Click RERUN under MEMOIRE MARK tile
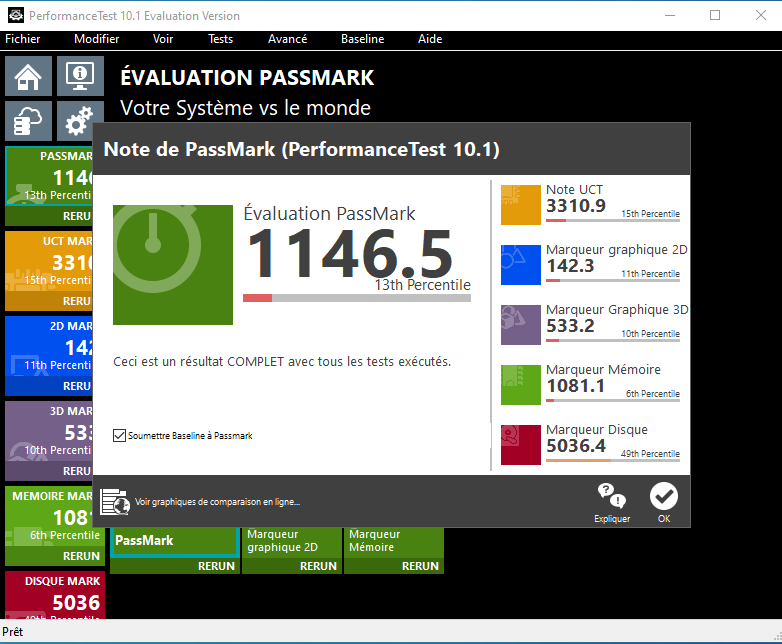Screen dimensions: 782x644 [81, 556]
